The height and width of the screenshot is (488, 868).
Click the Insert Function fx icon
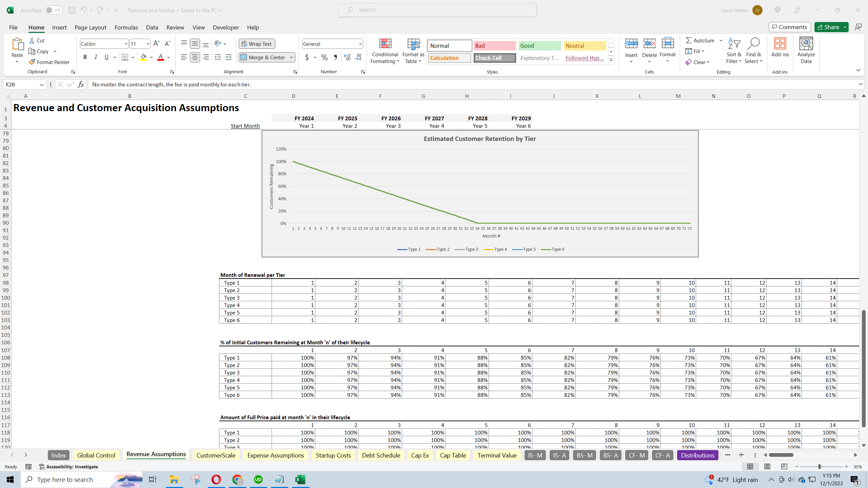(x=81, y=84)
